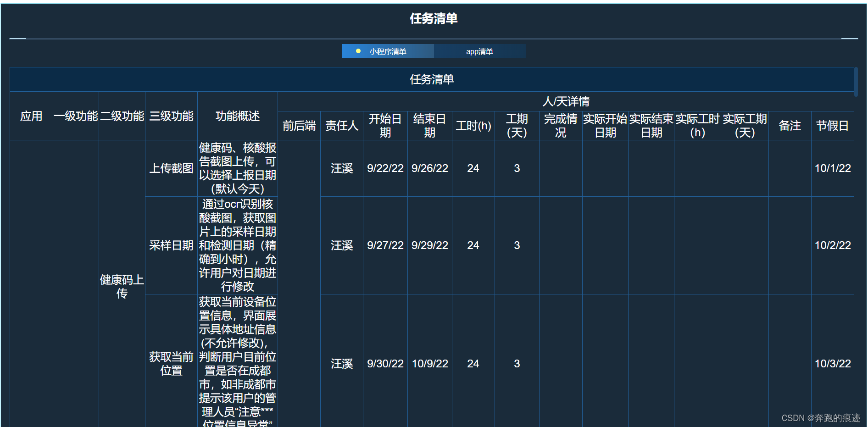This screenshot has height=427, width=868.
Task: Select the 上传截图 function cell
Action: point(171,168)
